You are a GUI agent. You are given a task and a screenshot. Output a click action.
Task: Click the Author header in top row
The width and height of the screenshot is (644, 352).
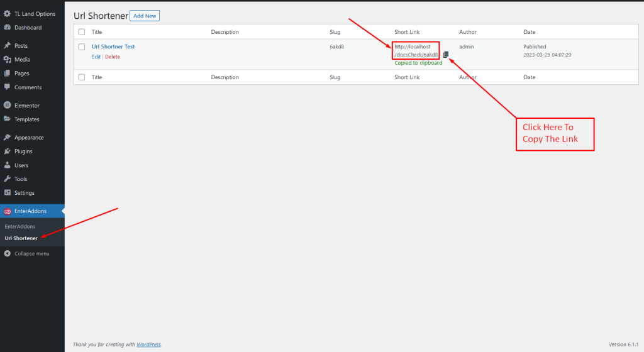[x=468, y=32]
